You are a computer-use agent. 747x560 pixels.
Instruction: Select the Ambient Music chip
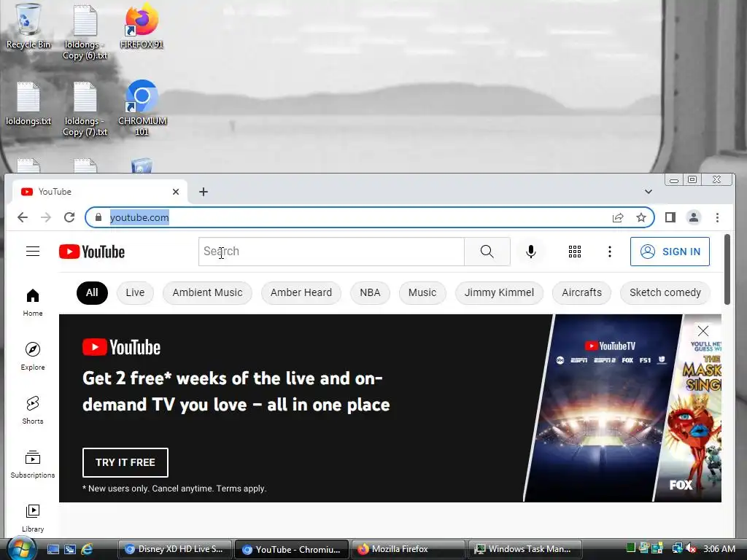207,292
